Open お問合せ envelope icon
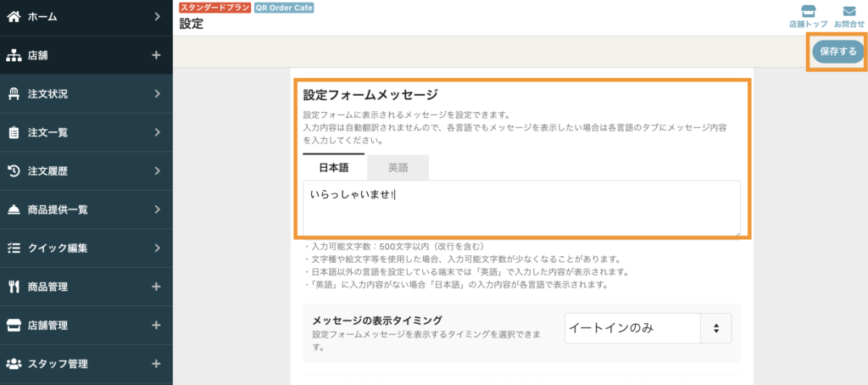This screenshot has height=385, width=868. pyautogui.click(x=849, y=12)
